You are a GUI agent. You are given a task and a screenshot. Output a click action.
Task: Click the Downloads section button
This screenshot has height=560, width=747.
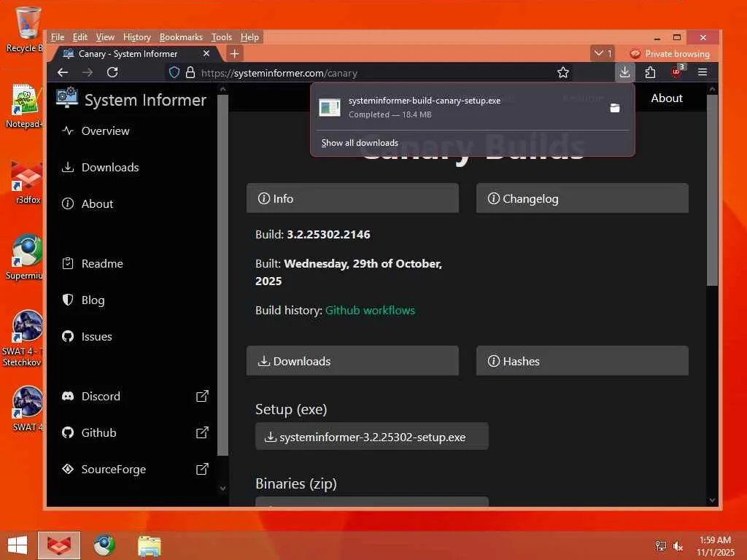click(x=352, y=361)
